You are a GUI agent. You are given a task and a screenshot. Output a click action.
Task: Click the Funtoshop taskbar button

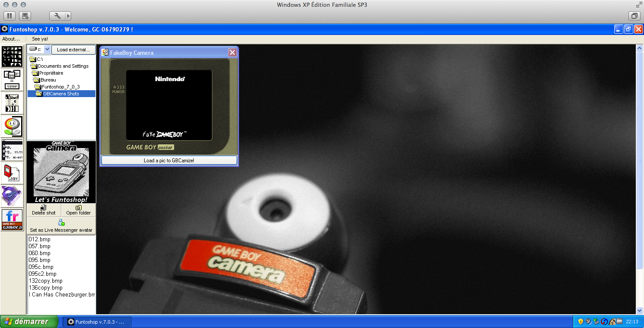coord(97,322)
